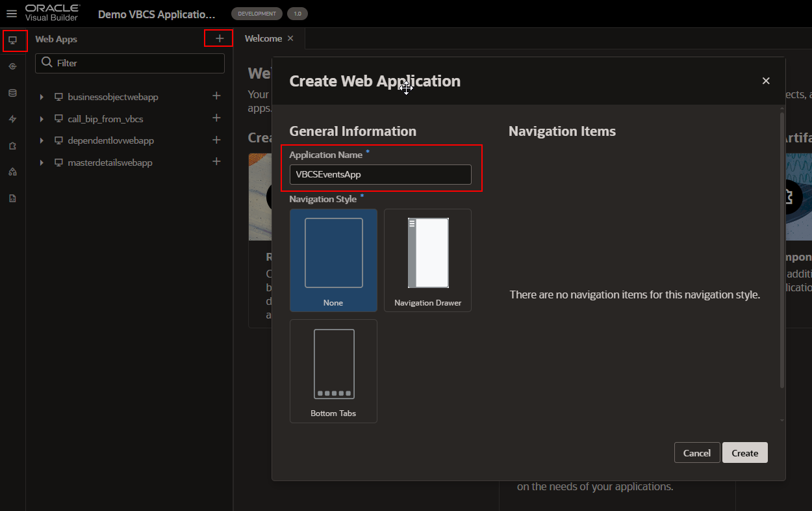Open Web Applications navigator icon
Viewport: 812px width, 511px height.
pyautogui.click(x=12, y=40)
